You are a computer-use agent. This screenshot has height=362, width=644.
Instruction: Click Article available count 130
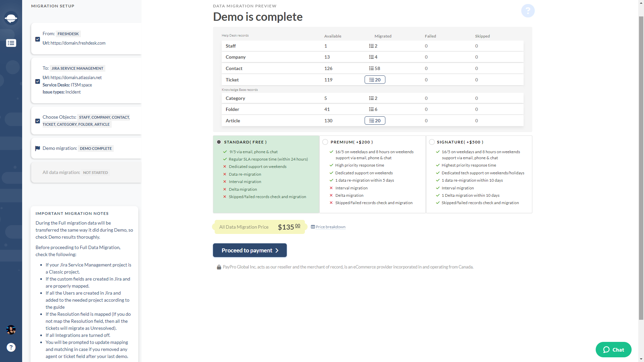coord(328,121)
